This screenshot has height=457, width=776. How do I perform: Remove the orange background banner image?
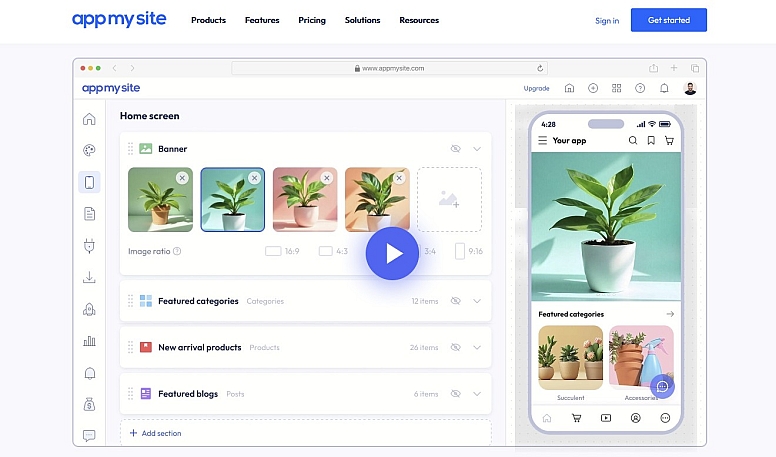(399, 178)
